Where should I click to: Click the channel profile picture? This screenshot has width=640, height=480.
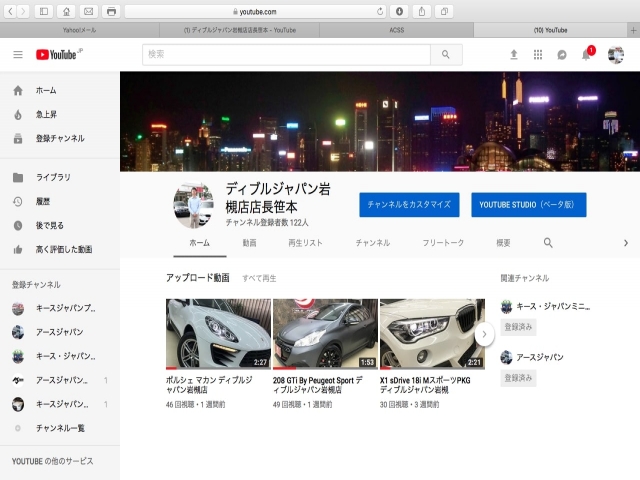coord(193,205)
